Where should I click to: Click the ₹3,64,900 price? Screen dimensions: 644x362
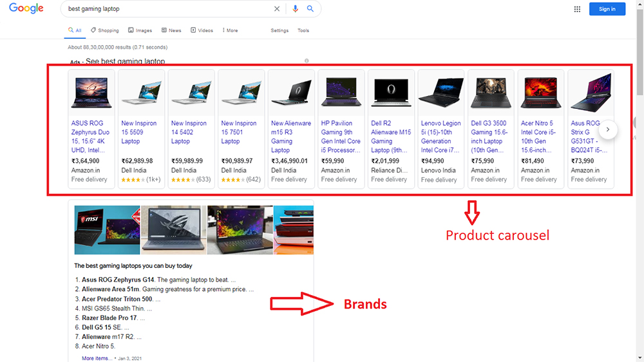pyautogui.click(x=86, y=161)
